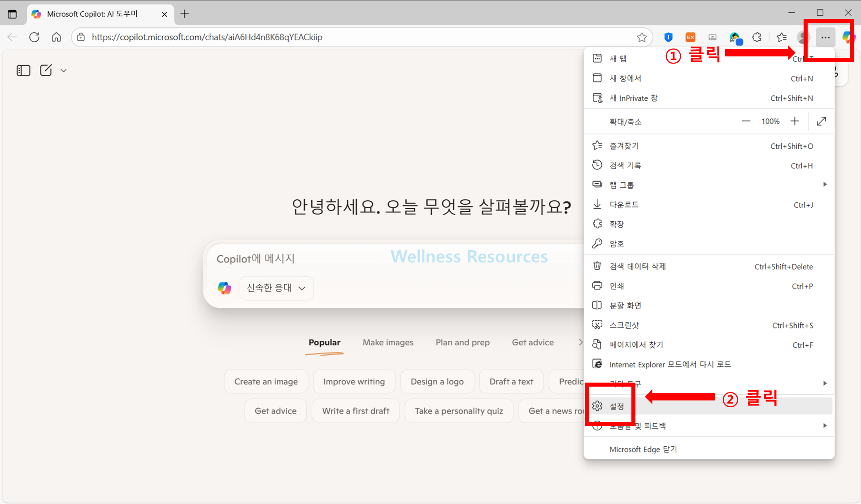
Task: Reload in Internet Explorer 모드 entry
Action: click(709, 364)
